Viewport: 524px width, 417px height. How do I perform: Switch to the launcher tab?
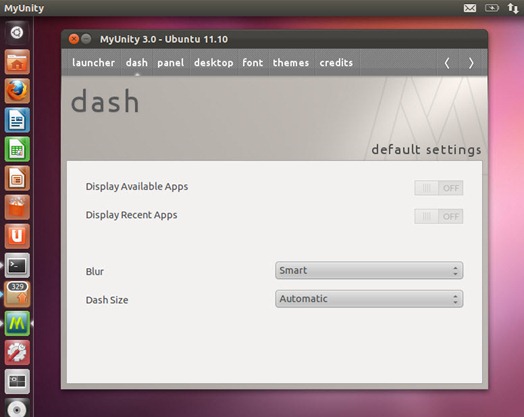click(93, 63)
